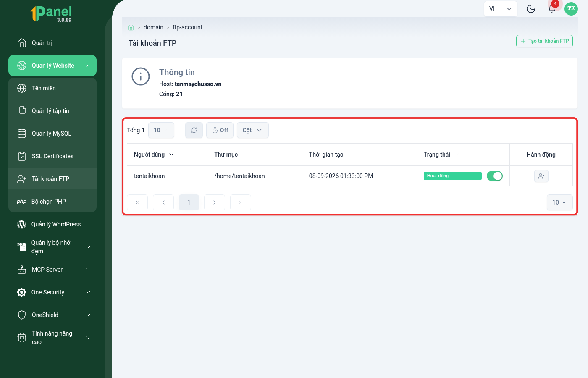Open language selector VI dropdown

[x=500, y=9]
